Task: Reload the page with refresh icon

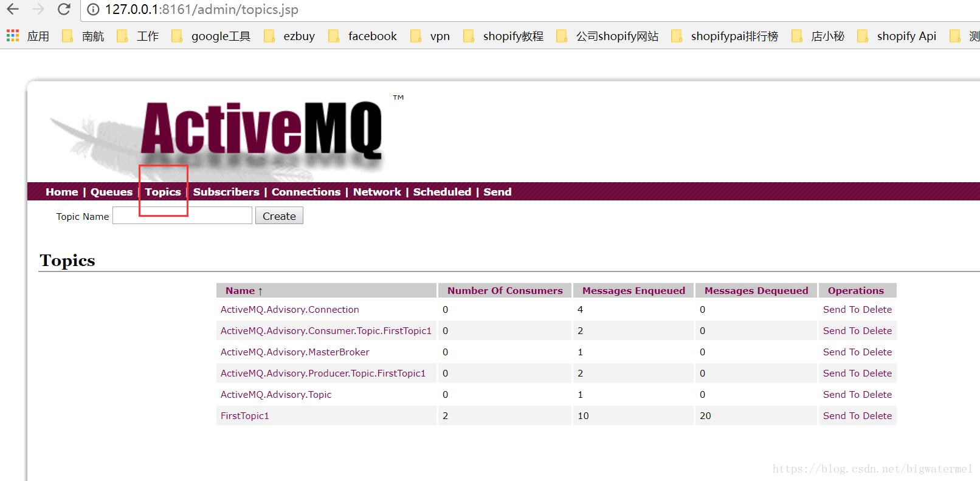Action: 64,10
